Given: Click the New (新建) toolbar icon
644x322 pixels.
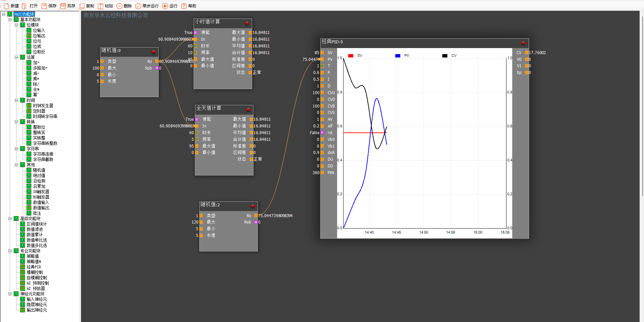Looking at the screenshot, I should tap(6, 6).
